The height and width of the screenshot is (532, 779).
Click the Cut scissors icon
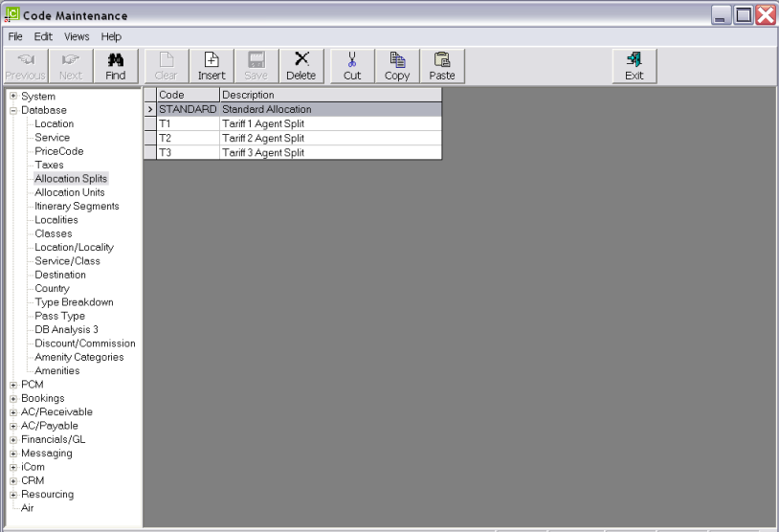coord(352,66)
